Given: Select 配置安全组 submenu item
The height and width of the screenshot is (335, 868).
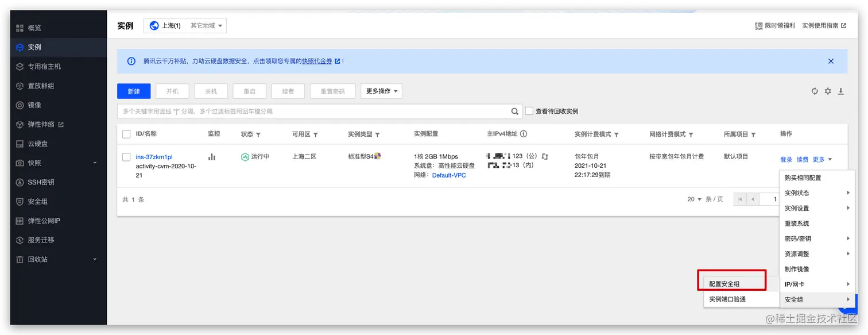Looking at the screenshot, I should pyautogui.click(x=741, y=284).
